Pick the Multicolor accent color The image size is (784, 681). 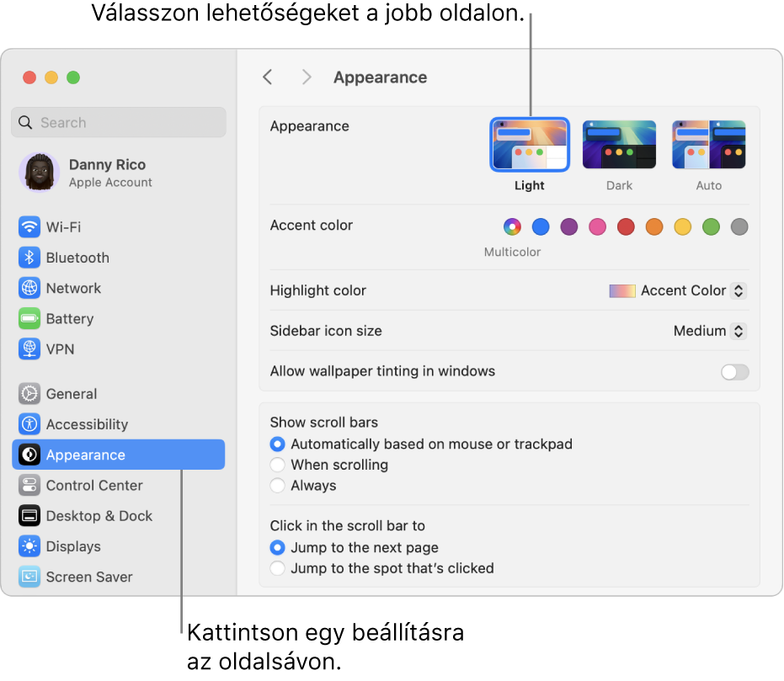click(512, 226)
